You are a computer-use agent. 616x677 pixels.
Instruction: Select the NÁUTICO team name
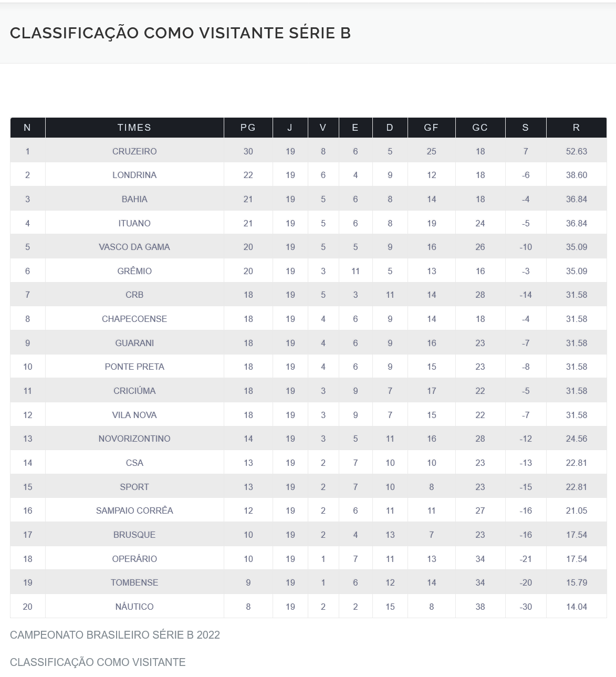coord(134,607)
